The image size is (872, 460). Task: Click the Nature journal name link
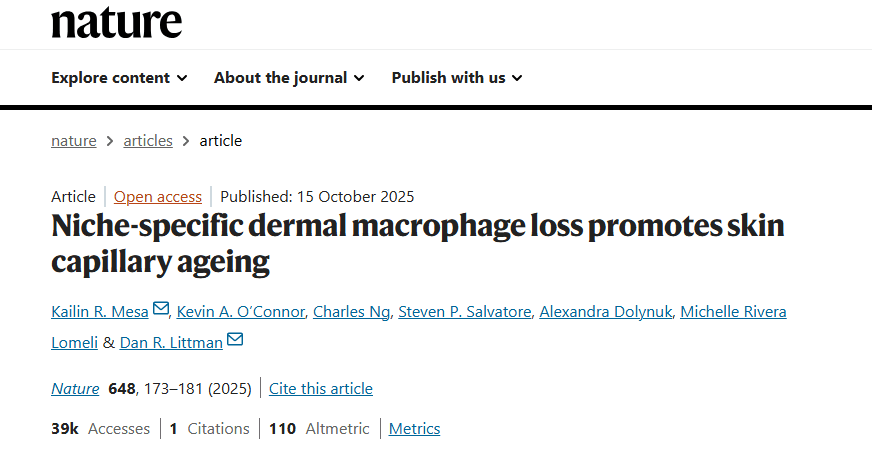[x=75, y=388]
